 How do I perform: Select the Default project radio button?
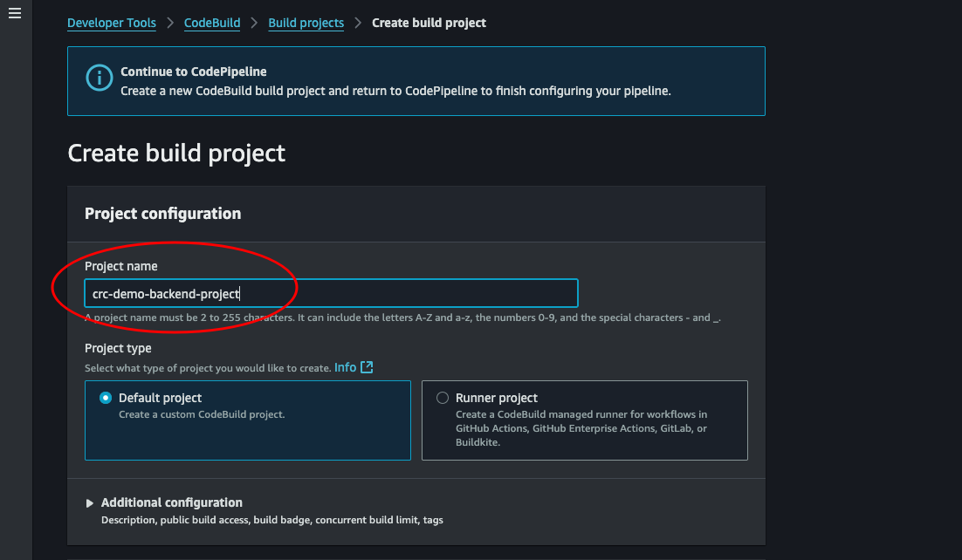pos(106,397)
